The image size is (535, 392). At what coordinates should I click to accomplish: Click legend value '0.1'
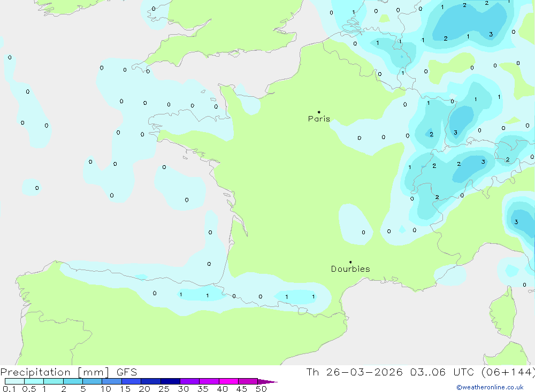[9, 389]
